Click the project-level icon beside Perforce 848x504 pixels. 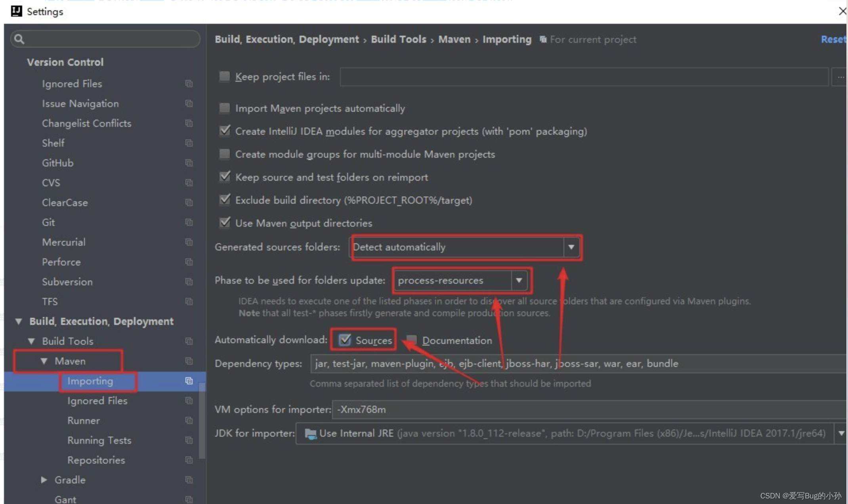coord(189,262)
